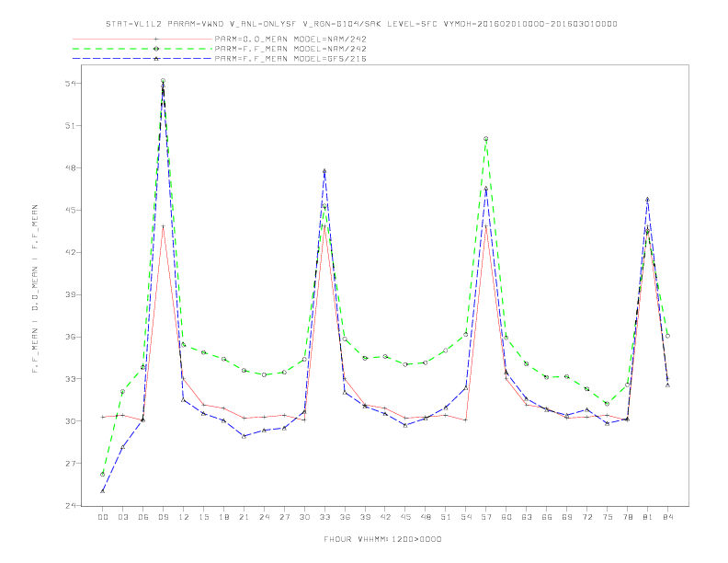The image size is (728, 563).
Task: Click x-axis tick label 06
Action: 143,517
